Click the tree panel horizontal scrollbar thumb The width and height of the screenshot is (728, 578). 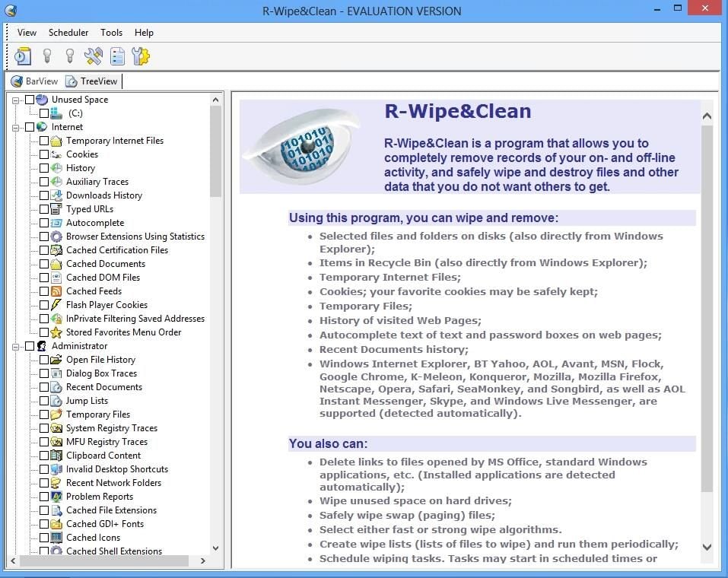coord(104,561)
